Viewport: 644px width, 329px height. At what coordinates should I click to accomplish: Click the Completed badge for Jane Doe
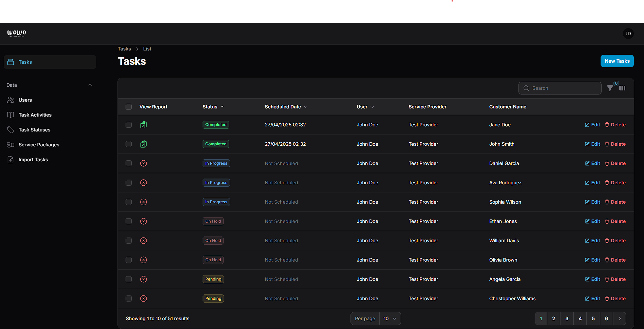pos(216,125)
